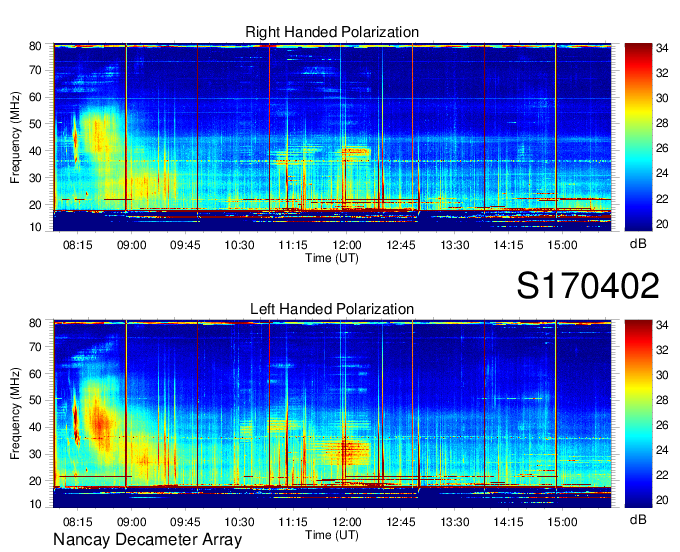Click the 08:15 time tick of the Left Handed plot
The width and height of the screenshot is (680, 552).
[x=78, y=521]
